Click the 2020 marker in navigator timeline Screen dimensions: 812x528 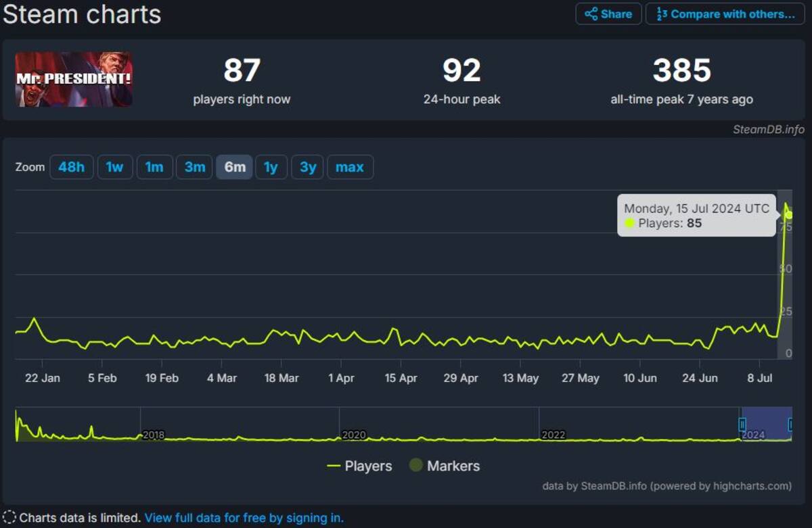point(353,435)
